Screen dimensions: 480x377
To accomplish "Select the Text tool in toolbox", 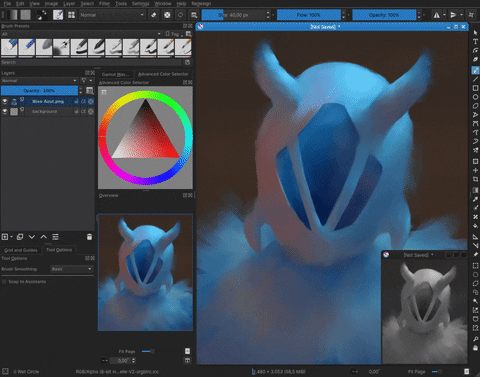I will pos(475,42).
